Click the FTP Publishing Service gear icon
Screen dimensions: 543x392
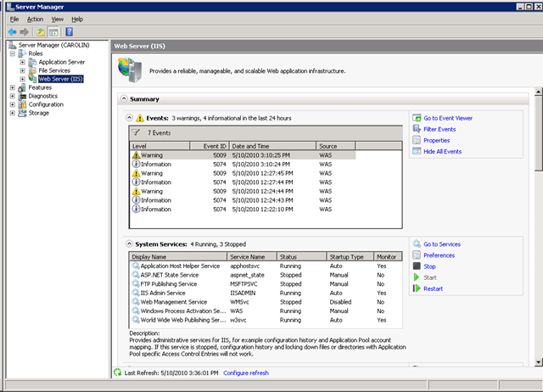(136, 283)
